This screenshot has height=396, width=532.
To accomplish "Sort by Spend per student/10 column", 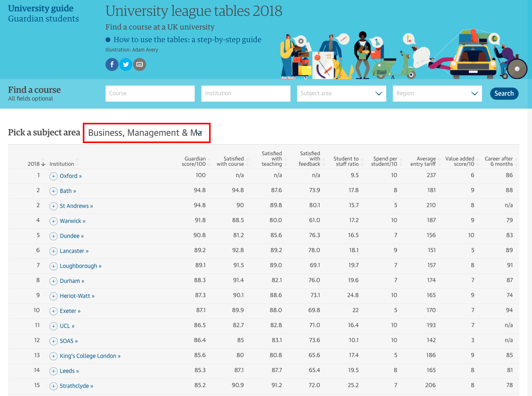I will 401,163.
